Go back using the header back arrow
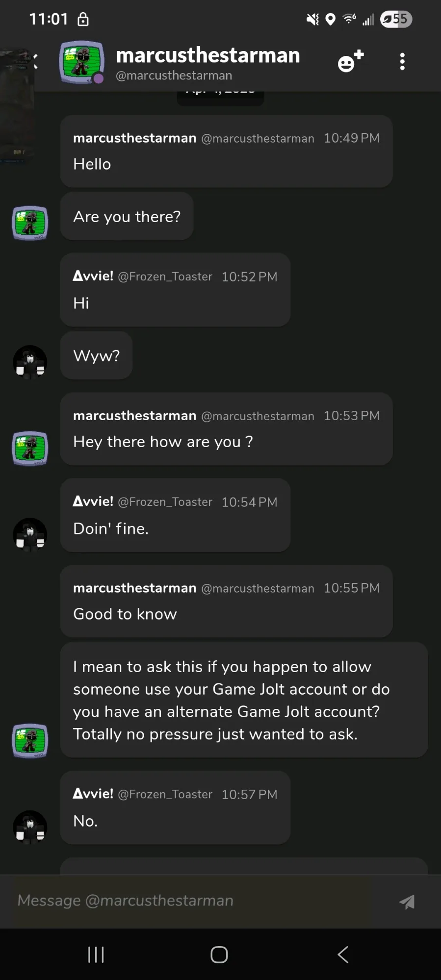This screenshot has height=980, width=441. pyautogui.click(x=34, y=61)
